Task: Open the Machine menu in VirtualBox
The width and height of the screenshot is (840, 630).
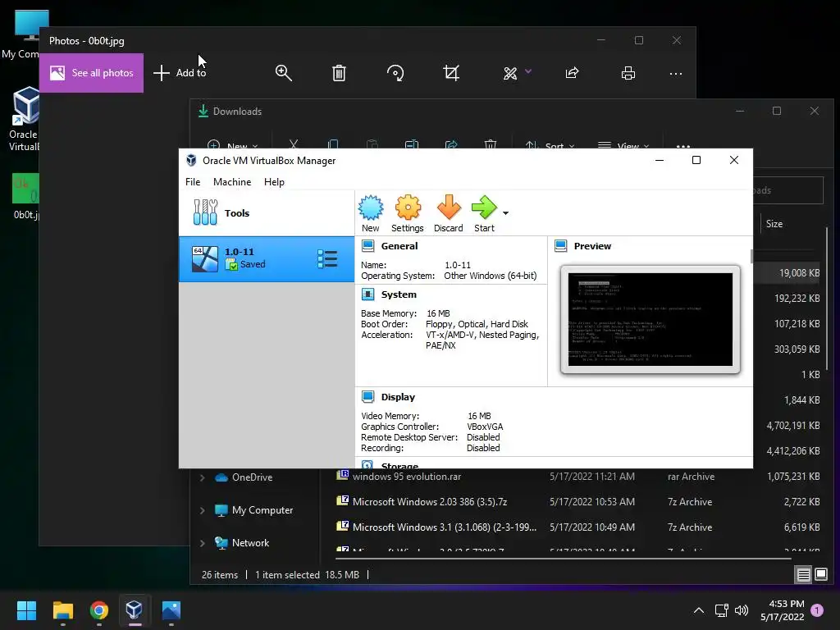Action: 232,182
